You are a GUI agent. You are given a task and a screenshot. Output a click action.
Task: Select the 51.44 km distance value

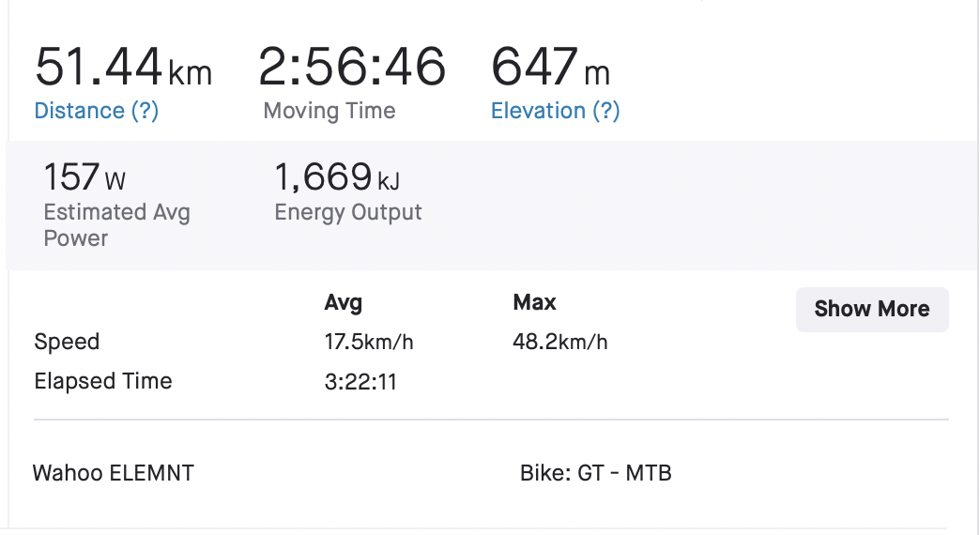point(123,67)
